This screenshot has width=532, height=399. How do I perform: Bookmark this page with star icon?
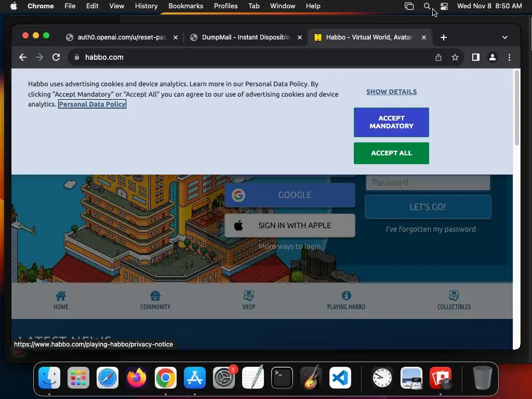tap(455, 57)
